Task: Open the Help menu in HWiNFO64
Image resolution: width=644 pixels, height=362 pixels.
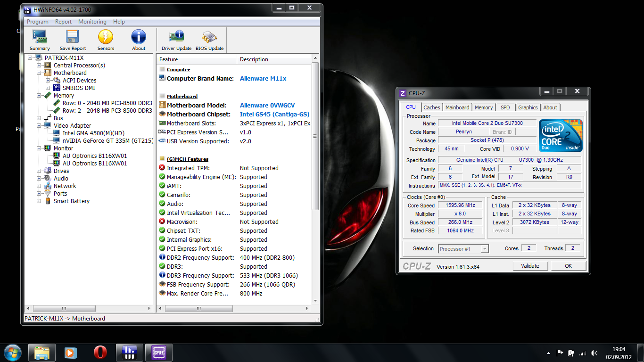Action: click(119, 22)
